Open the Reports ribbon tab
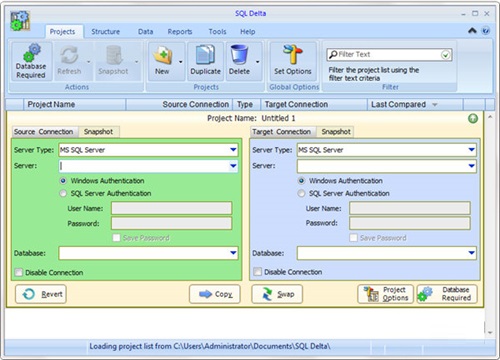This screenshot has width=500, height=360. point(180,32)
